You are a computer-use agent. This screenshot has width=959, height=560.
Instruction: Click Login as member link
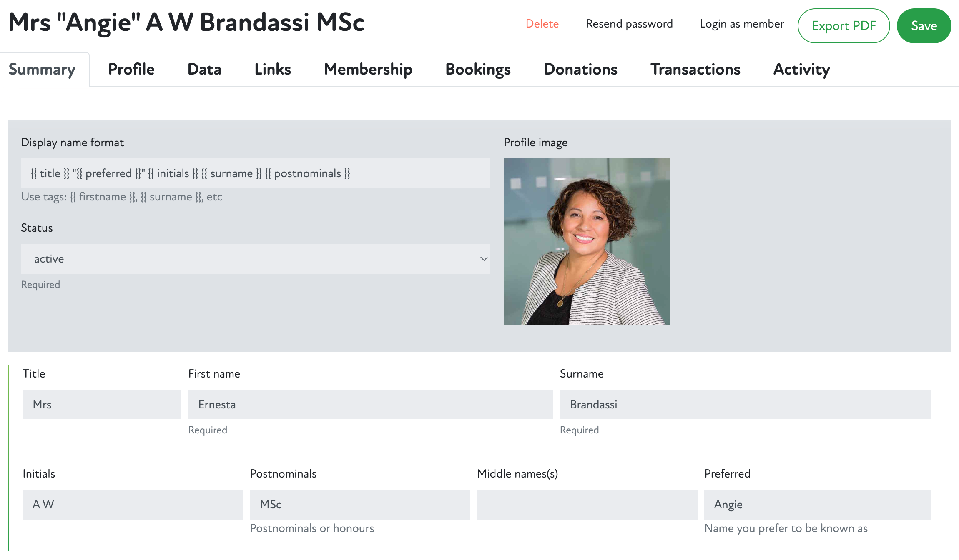tap(742, 24)
